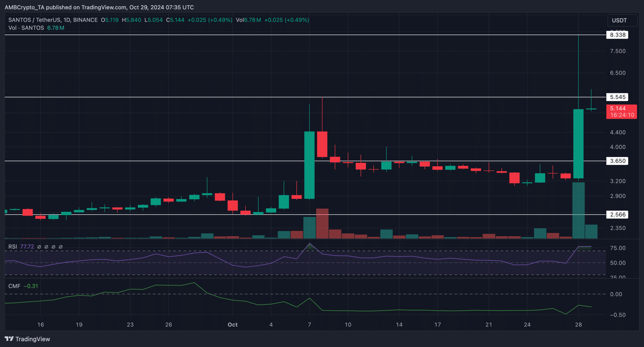Click the SANTOS / TetherUS symbol title
Image resolution: width=644 pixels, height=347 pixels.
click(34, 20)
